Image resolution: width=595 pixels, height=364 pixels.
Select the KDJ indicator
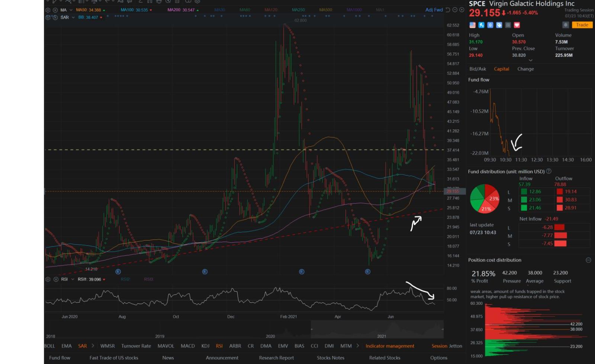[x=205, y=346]
